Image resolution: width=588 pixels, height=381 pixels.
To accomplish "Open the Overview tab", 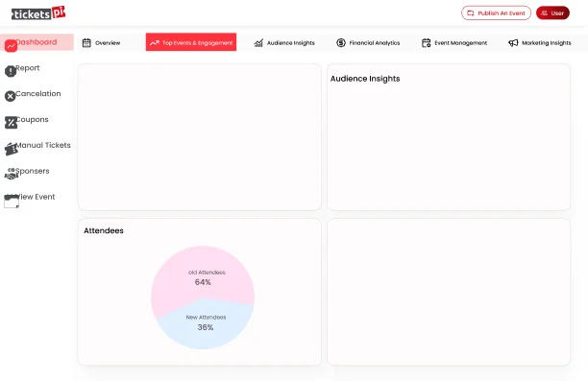I will (x=101, y=43).
